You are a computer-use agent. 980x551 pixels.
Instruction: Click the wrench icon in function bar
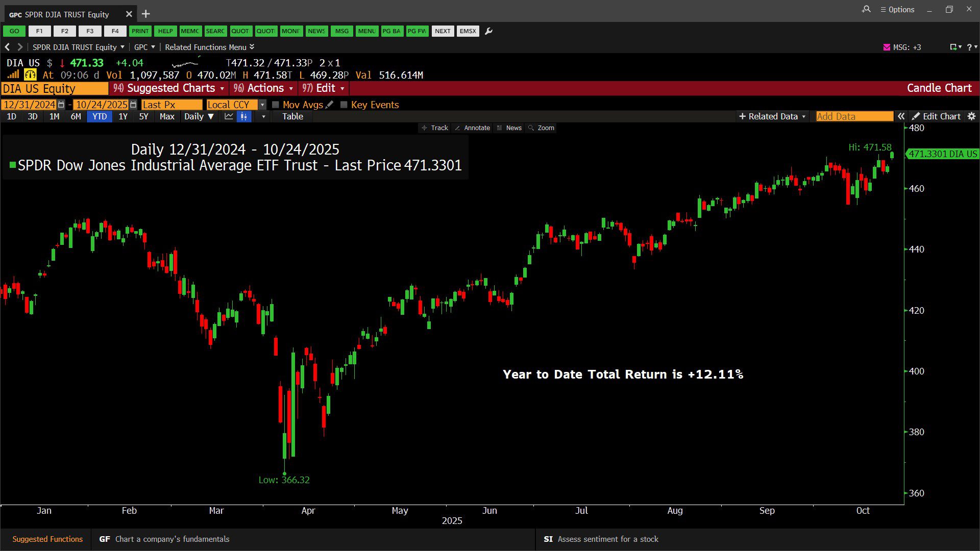point(488,31)
